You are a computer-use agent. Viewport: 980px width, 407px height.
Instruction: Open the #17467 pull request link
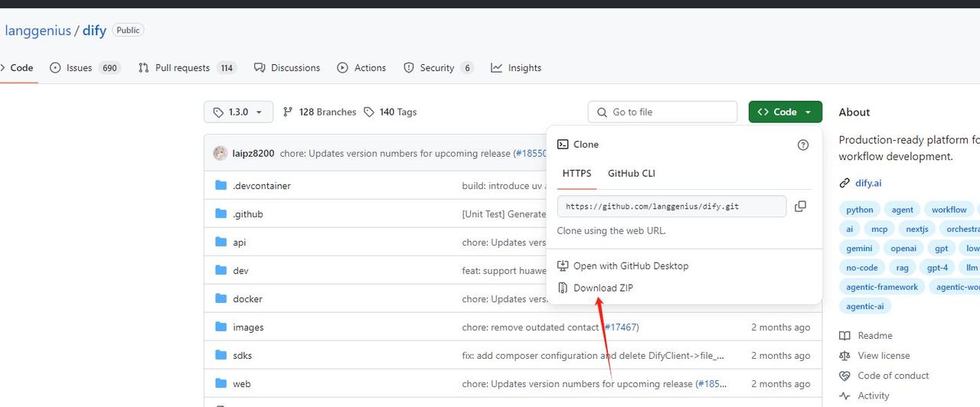(621, 327)
